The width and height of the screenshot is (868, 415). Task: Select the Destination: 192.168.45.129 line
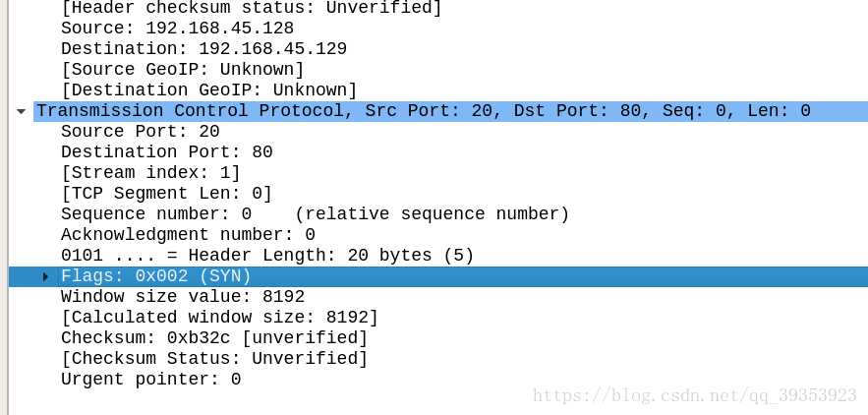pos(203,49)
